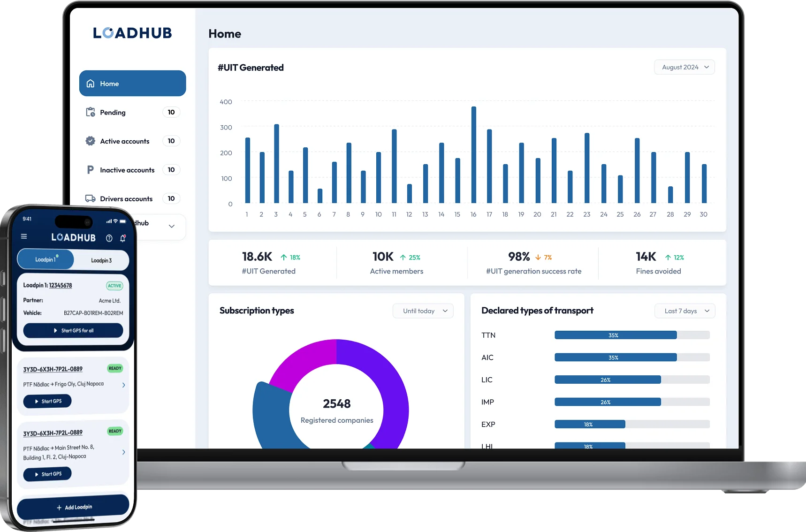This screenshot has width=806, height=532.
Task: Click the tallest bar for day 16
Action: point(474,155)
